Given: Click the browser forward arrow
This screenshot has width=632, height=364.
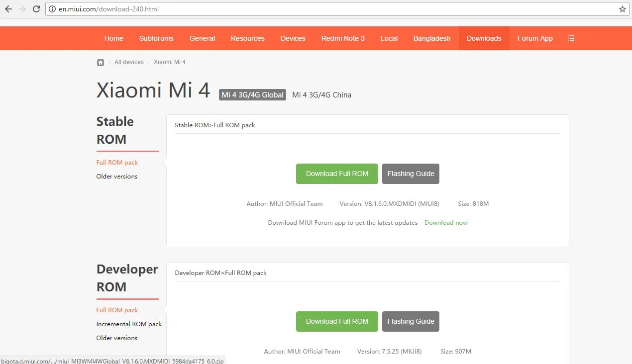Looking at the screenshot, I should pyautogui.click(x=22, y=9).
